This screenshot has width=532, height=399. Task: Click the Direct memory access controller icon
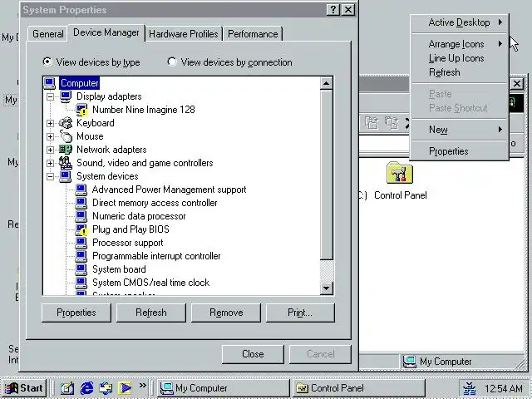81,203
